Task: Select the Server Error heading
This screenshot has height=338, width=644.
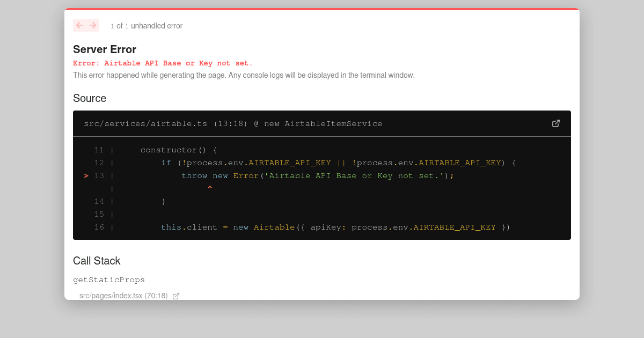Action: click(x=105, y=49)
